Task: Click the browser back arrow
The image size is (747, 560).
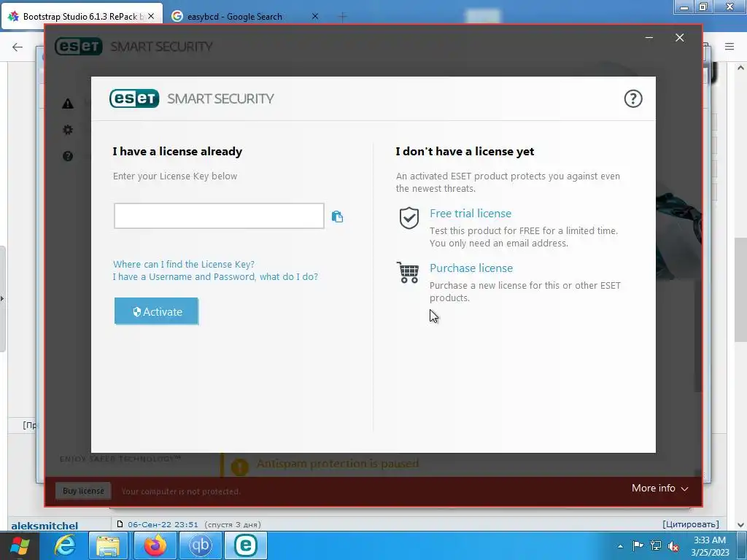Action: tap(18, 47)
